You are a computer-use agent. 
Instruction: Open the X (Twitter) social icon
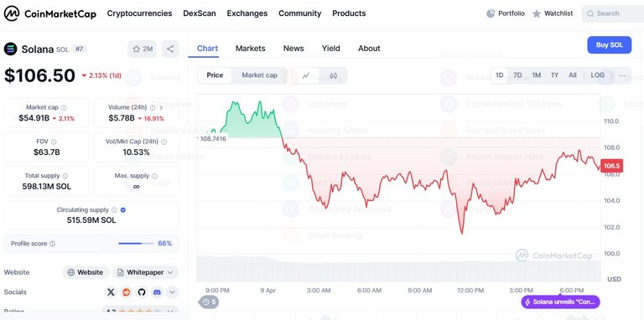click(111, 292)
